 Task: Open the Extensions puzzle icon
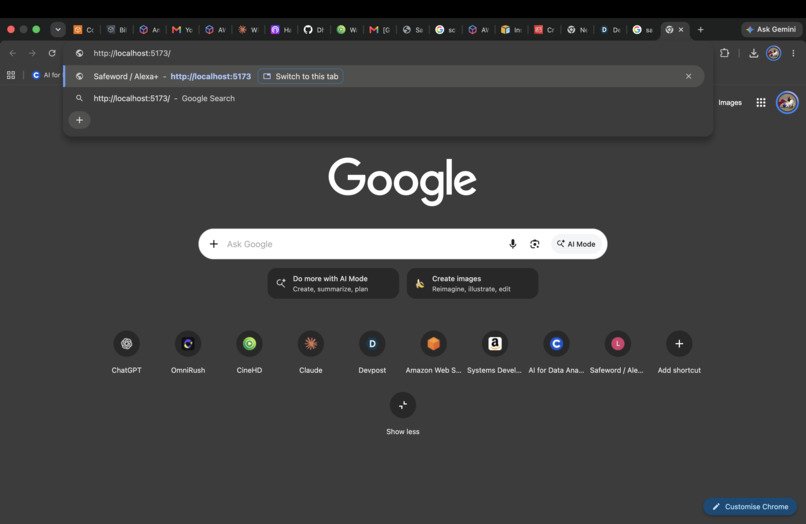[724, 53]
